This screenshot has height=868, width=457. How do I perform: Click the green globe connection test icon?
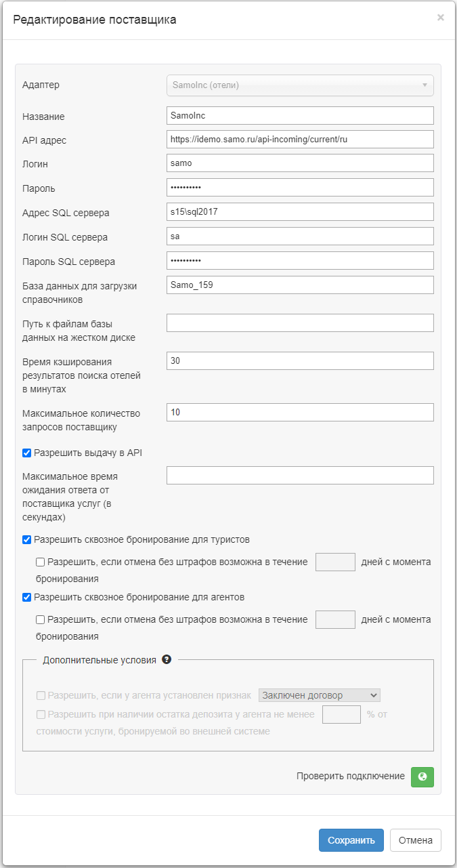(x=422, y=777)
